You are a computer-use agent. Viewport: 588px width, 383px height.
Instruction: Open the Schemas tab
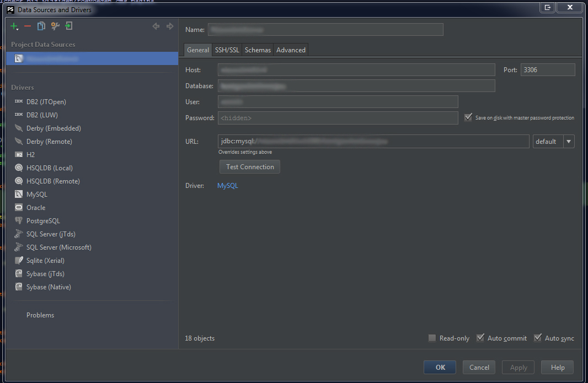258,50
